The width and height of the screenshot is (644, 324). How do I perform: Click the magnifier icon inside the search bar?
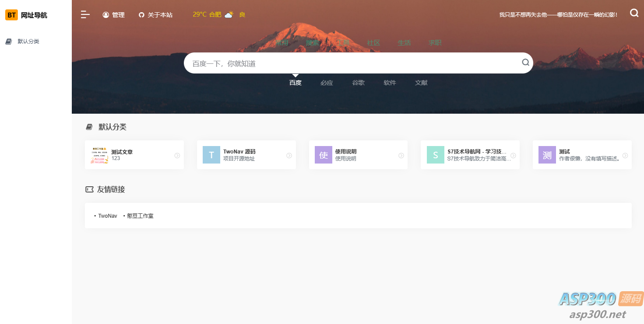coord(525,63)
